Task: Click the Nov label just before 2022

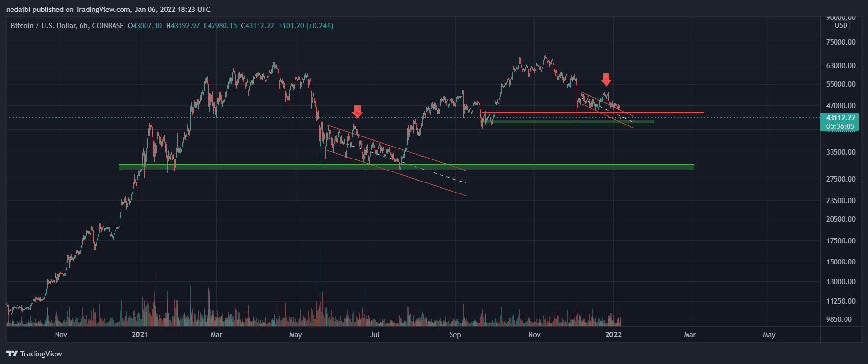Action: (x=534, y=335)
